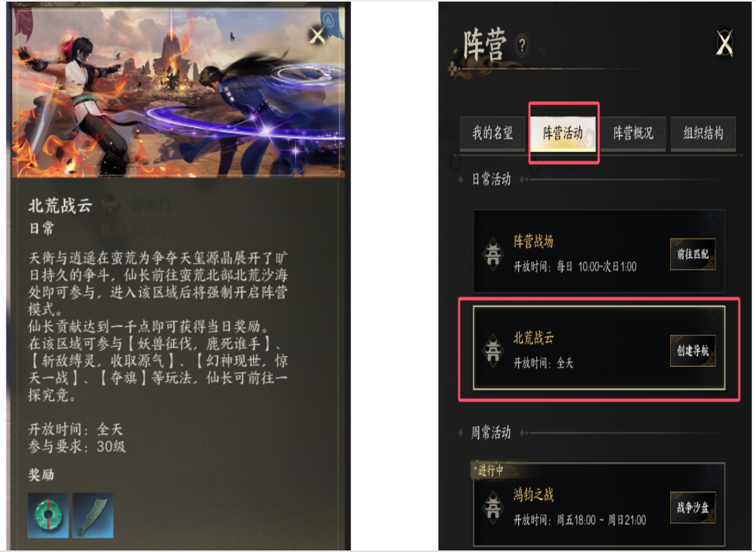Viewport: 756px width, 552px height.
Task: Switch to the 我的名望 tab
Action: click(x=493, y=133)
